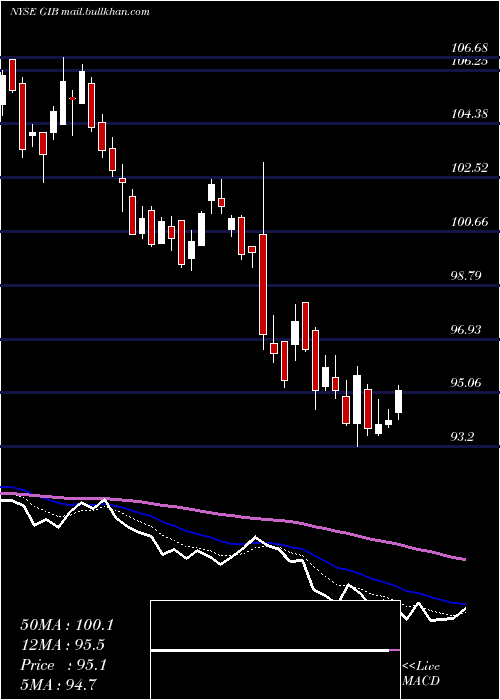500x700 pixels.
Task: Click the 104.38 price label
Action: coord(469,114)
